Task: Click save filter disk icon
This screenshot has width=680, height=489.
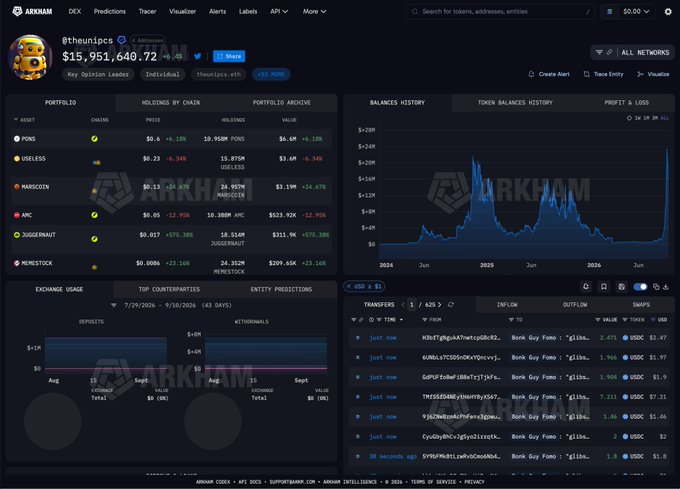Action: tap(621, 287)
